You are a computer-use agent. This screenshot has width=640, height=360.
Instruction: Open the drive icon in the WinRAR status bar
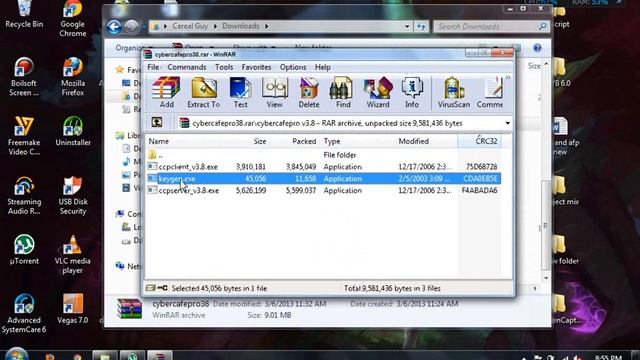click(x=151, y=288)
